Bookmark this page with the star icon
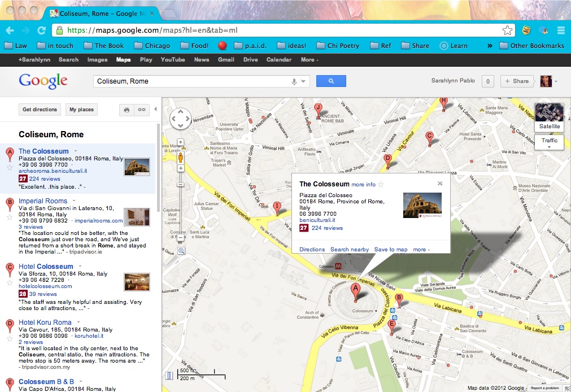The width and height of the screenshot is (571, 392). (x=507, y=31)
